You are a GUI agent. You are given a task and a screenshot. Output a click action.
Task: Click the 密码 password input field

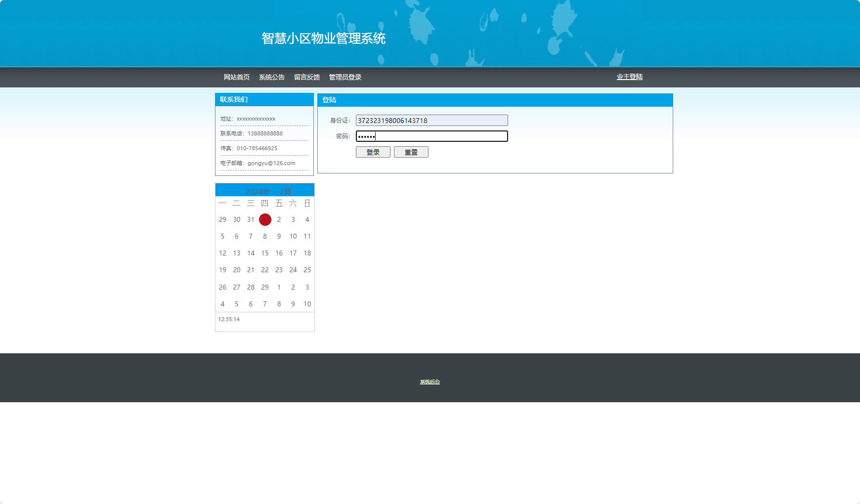click(432, 136)
